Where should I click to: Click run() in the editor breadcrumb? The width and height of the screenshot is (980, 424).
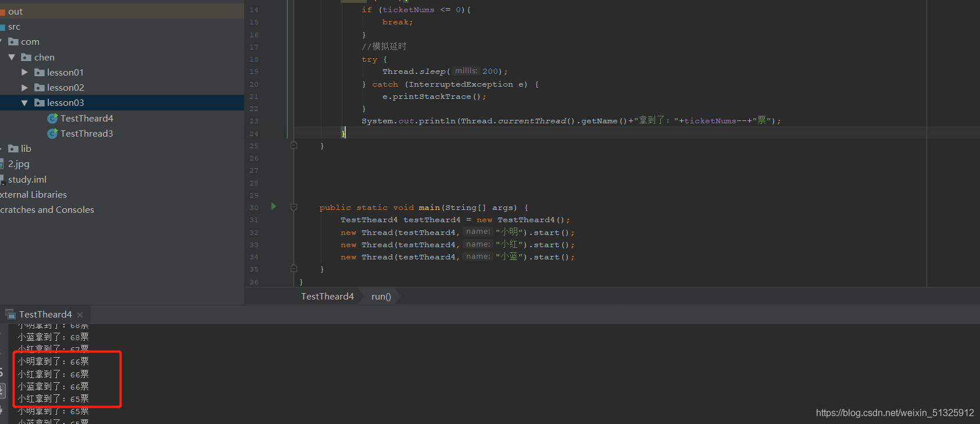click(381, 297)
